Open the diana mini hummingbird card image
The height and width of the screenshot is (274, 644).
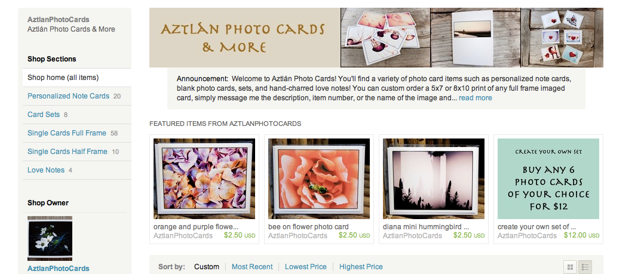(x=433, y=178)
